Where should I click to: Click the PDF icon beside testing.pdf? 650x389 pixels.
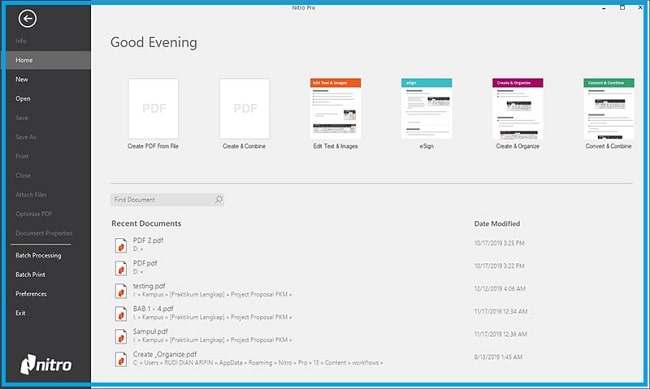pos(121,291)
